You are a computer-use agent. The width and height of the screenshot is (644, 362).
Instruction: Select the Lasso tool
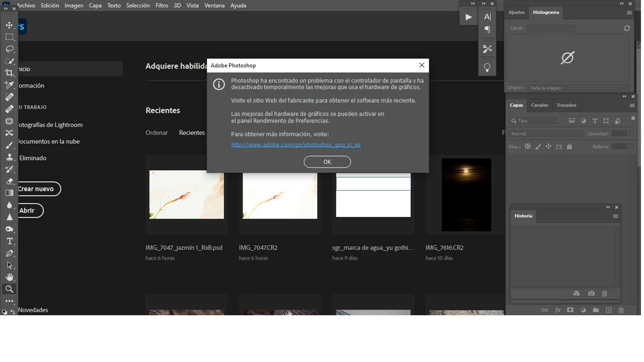[9, 49]
